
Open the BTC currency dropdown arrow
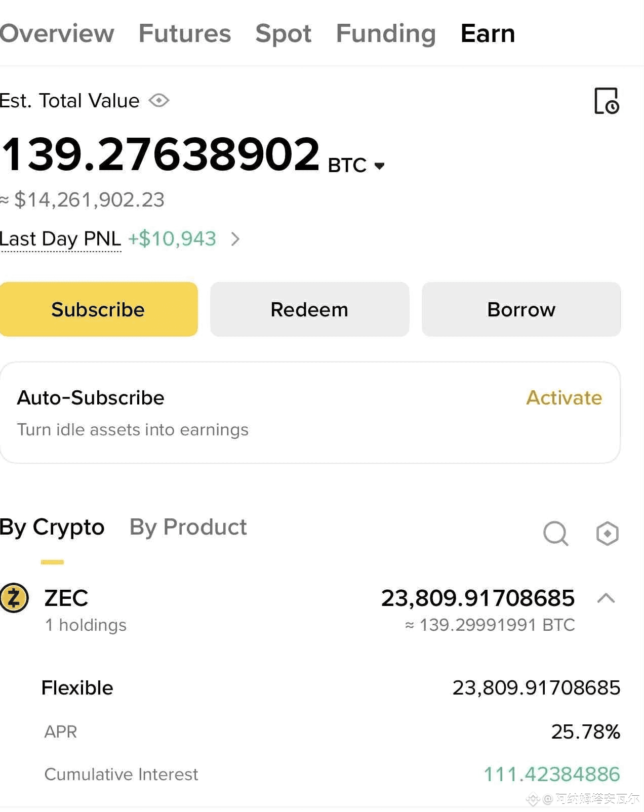[379, 166]
